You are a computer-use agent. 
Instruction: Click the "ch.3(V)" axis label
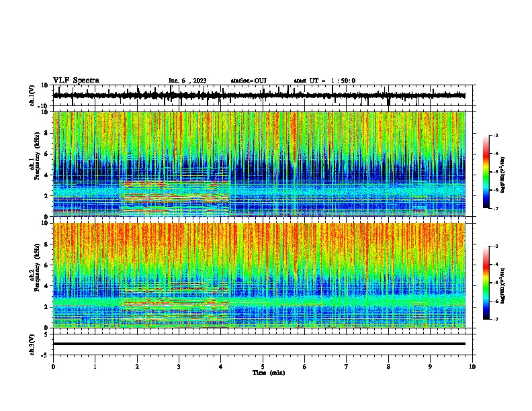click(32, 345)
